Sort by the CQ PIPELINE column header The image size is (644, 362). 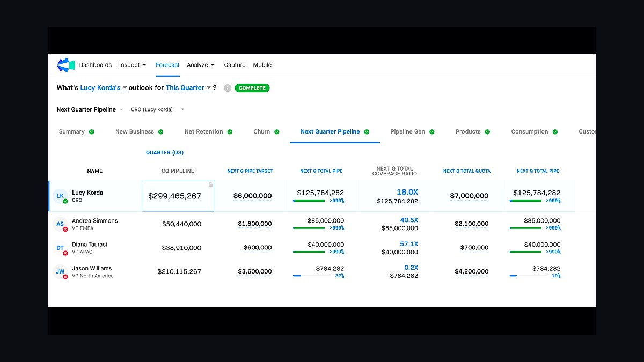click(178, 171)
